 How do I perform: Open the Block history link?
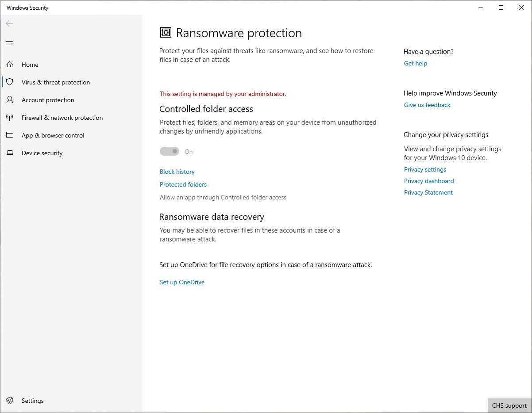pos(177,172)
